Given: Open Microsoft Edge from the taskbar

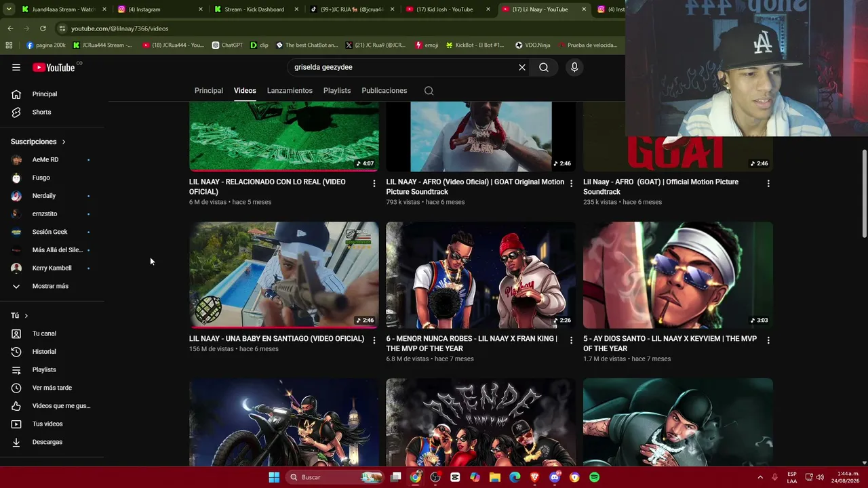Looking at the screenshot, I should pos(515,477).
